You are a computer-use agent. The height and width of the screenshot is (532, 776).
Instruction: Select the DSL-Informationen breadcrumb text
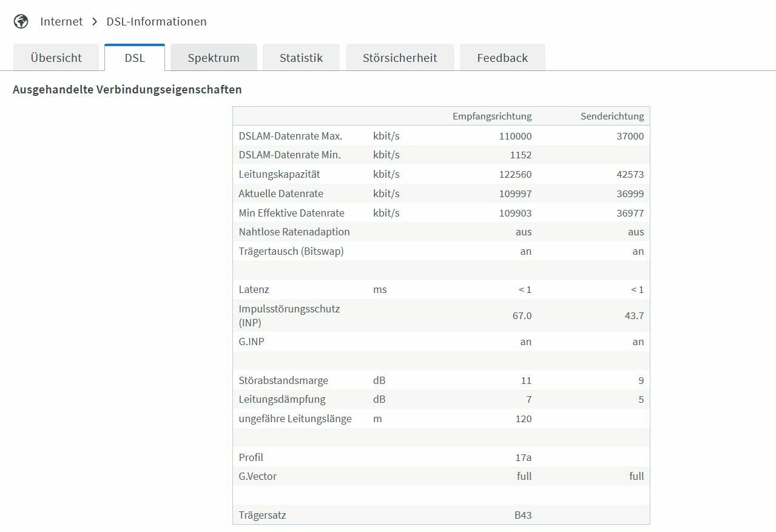coord(157,21)
